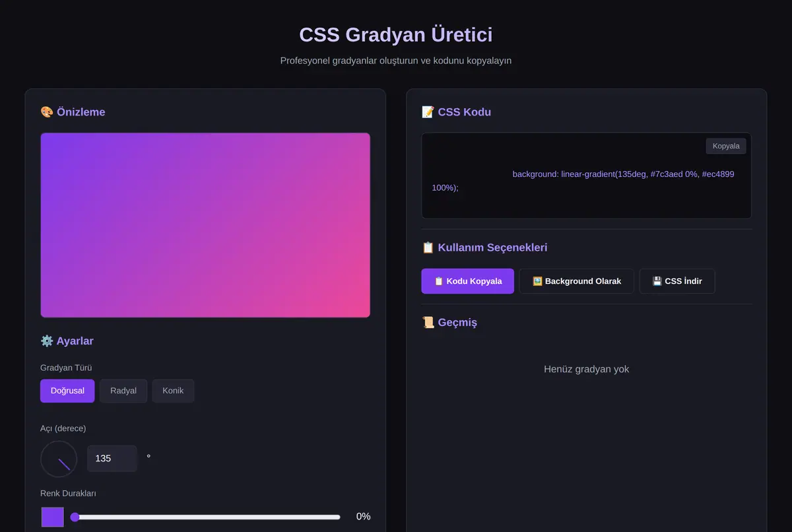Click the Renk Durakları label
This screenshot has width=792, height=532.
click(69, 493)
